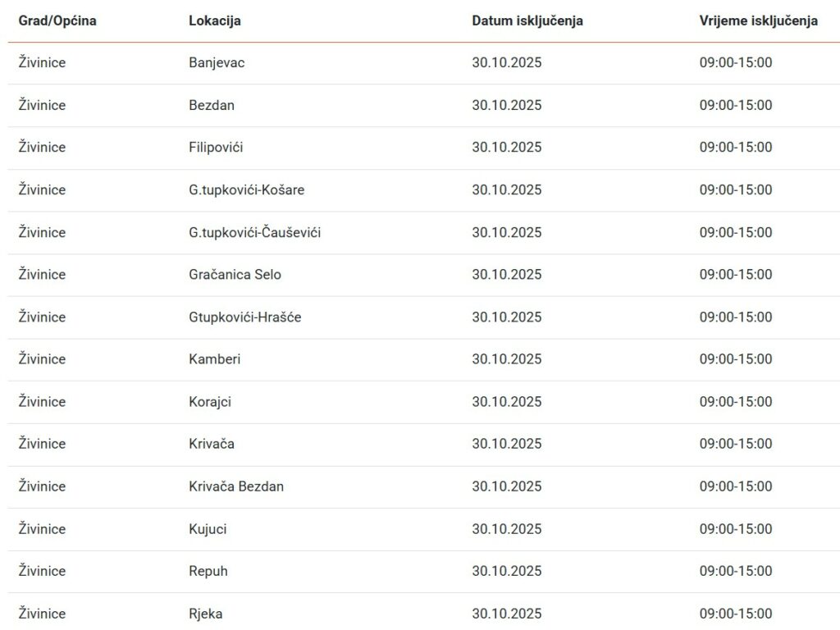
Task: Click the G.tupkovići-Čauševići location entry
Action: click(x=254, y=233)
